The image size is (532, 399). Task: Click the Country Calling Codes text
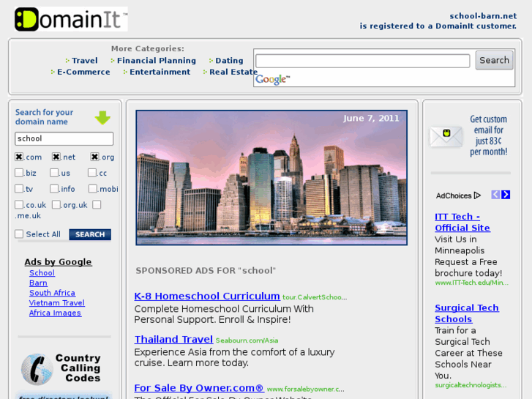pyautogui.click(x=80, y=368)
